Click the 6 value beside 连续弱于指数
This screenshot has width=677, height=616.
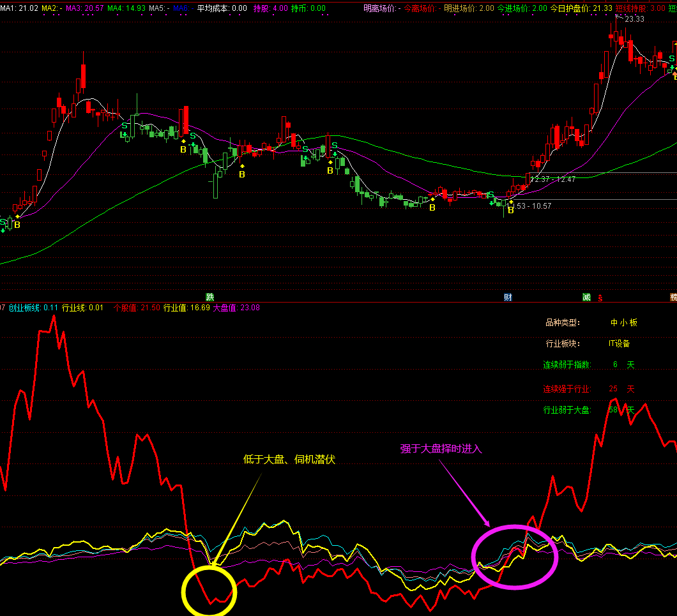point(615,364)
